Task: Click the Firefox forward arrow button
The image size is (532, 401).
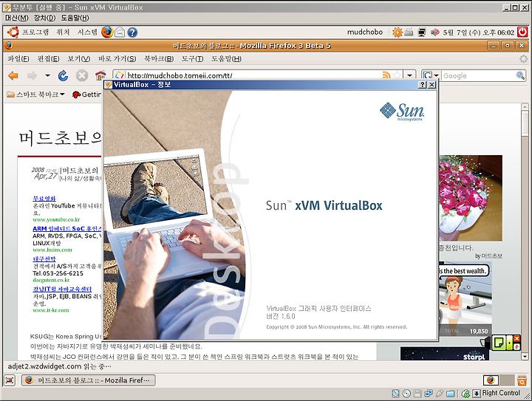Action: pyautogui.click(x=33, y=75)
